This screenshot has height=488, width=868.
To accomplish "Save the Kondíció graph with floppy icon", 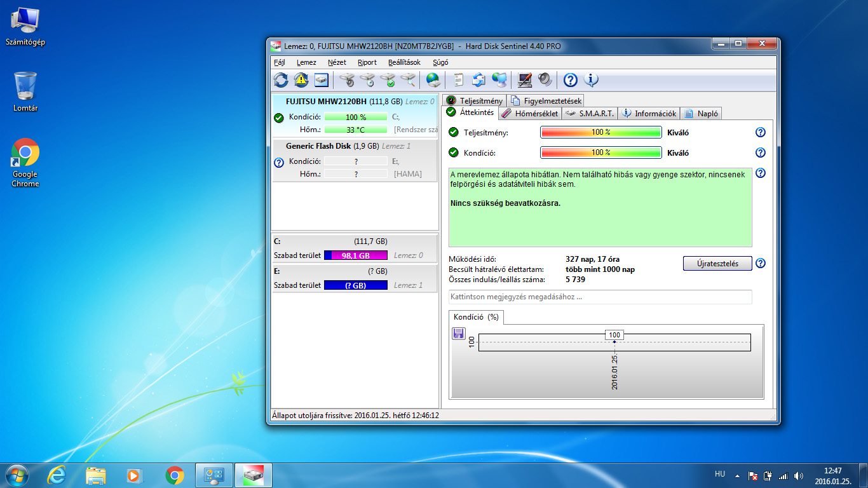I will [459, 334].
